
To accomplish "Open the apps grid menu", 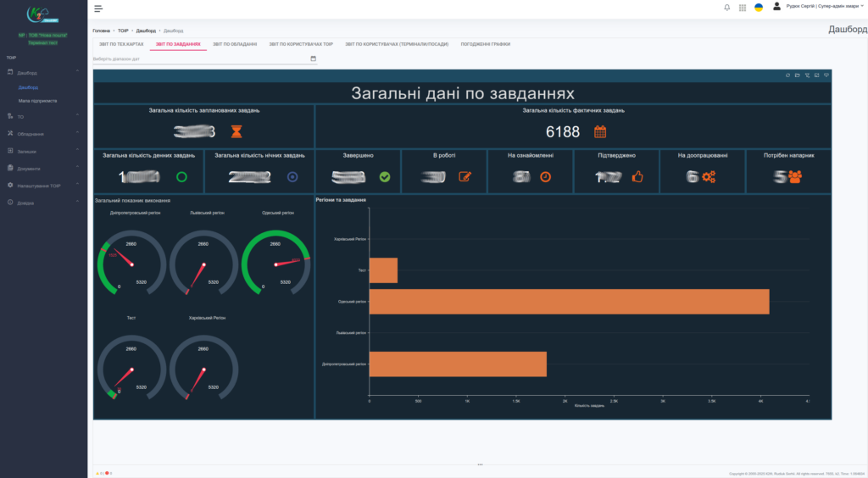I will tap(743, 8).
